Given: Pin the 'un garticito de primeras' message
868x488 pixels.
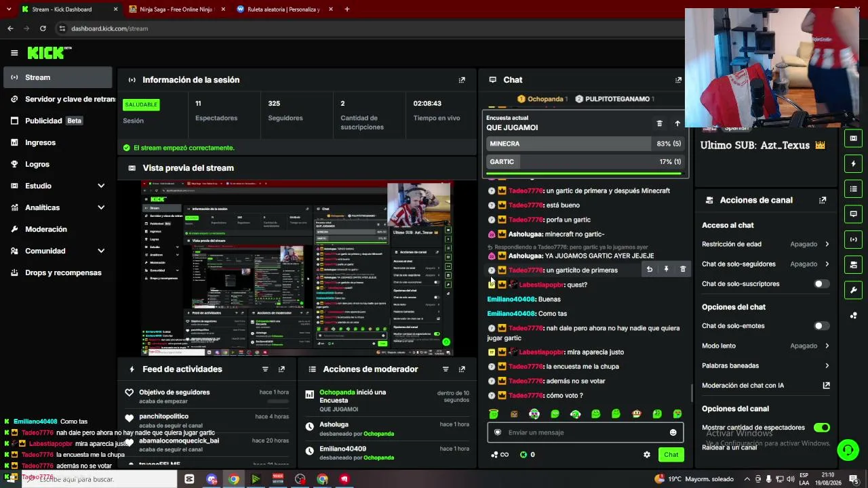Looking at the screenshot, I should 666,270.
